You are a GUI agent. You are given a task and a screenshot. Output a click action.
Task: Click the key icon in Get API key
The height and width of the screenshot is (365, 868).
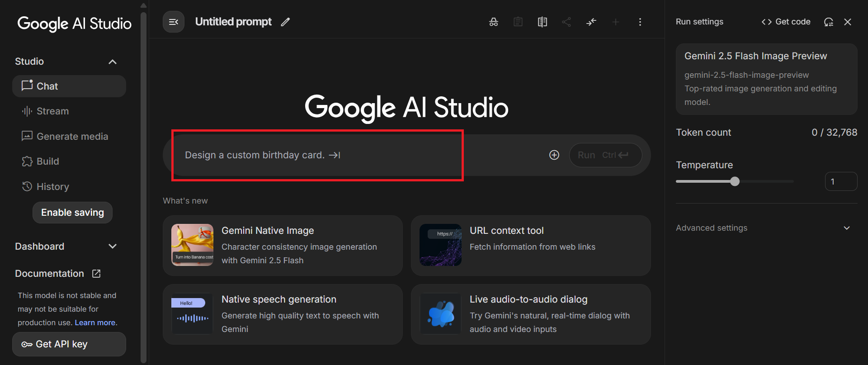tap(27, 344)
